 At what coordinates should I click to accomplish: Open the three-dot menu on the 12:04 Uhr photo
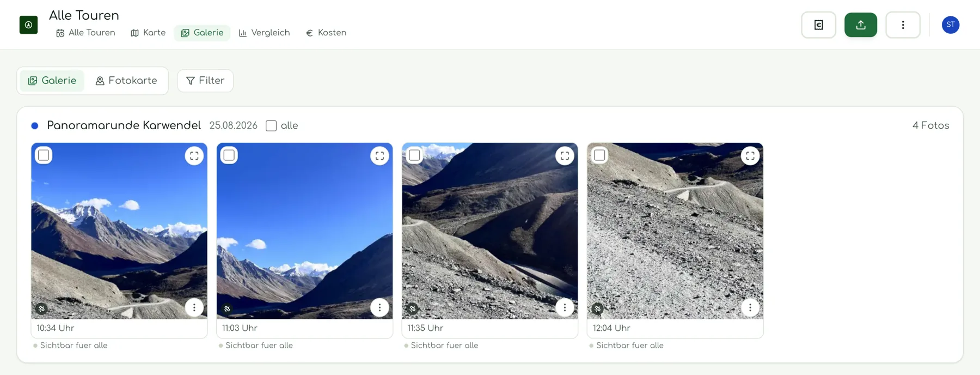click(x=750, y=307)
